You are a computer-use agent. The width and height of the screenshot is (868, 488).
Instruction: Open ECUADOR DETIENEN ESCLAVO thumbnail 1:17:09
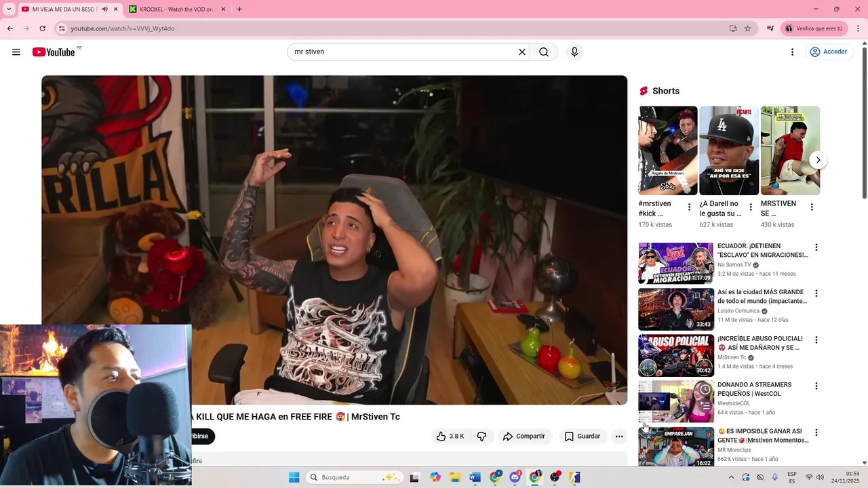[676, 263]
